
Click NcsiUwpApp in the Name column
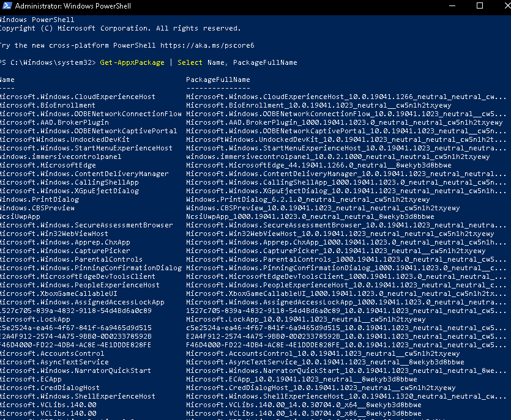[20, 216]
